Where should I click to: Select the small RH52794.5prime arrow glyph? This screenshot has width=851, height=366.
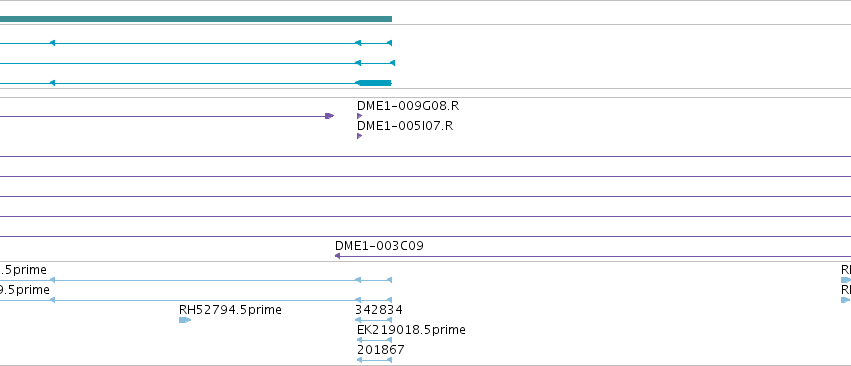(185, 320)
